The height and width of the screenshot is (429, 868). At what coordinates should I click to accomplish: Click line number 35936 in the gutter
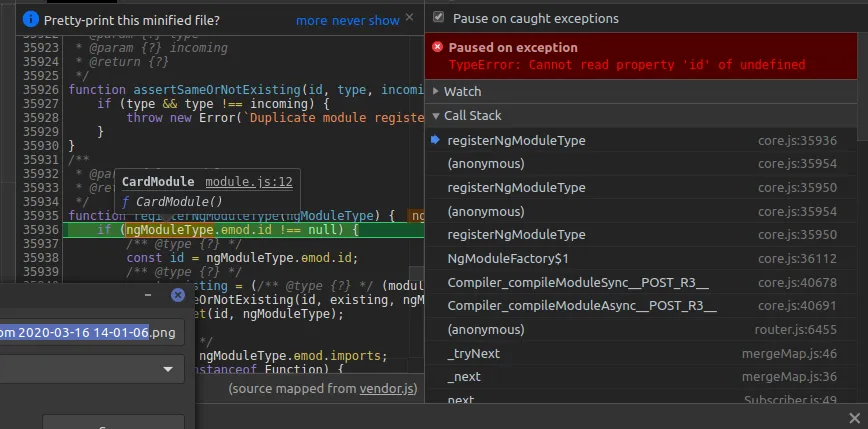pos(39,230)
